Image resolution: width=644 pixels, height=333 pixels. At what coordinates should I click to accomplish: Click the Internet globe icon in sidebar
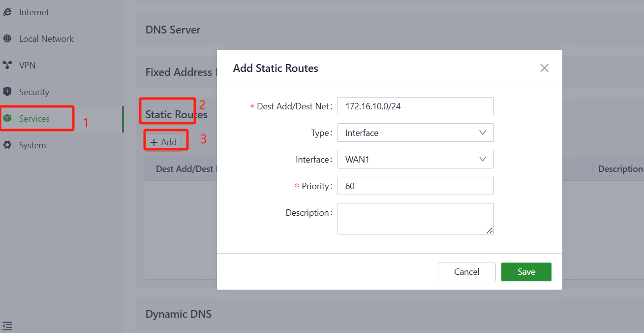[7, 12]
